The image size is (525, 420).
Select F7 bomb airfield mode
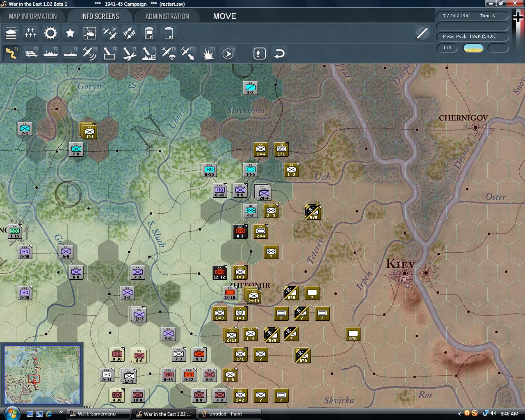[x=129, y=53]
